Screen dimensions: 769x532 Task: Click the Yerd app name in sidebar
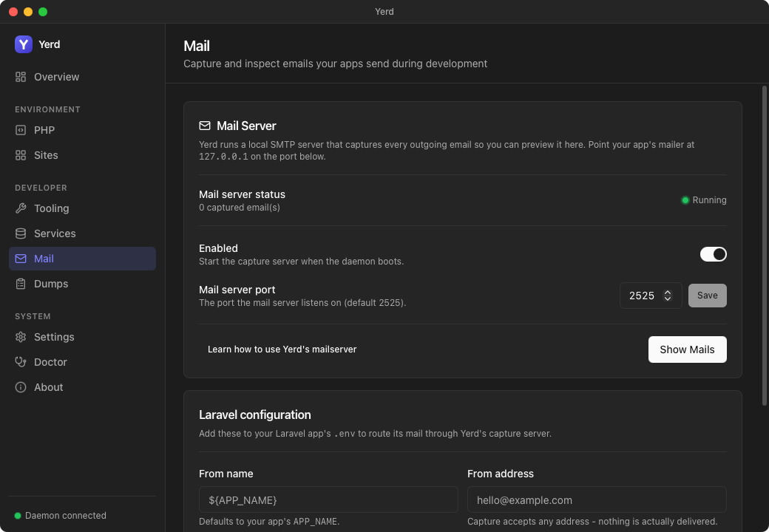click(x=49, y=44)
